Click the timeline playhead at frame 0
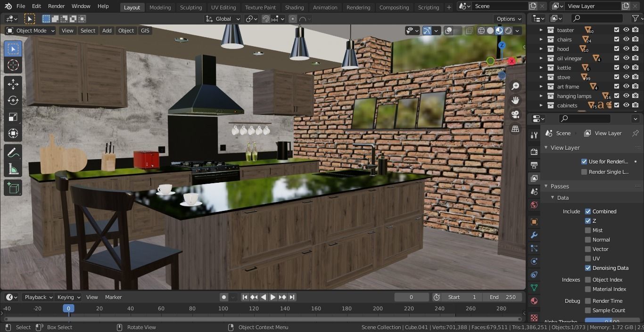The width and height of the screenshot is (644, 332). (x=68, y=308)
